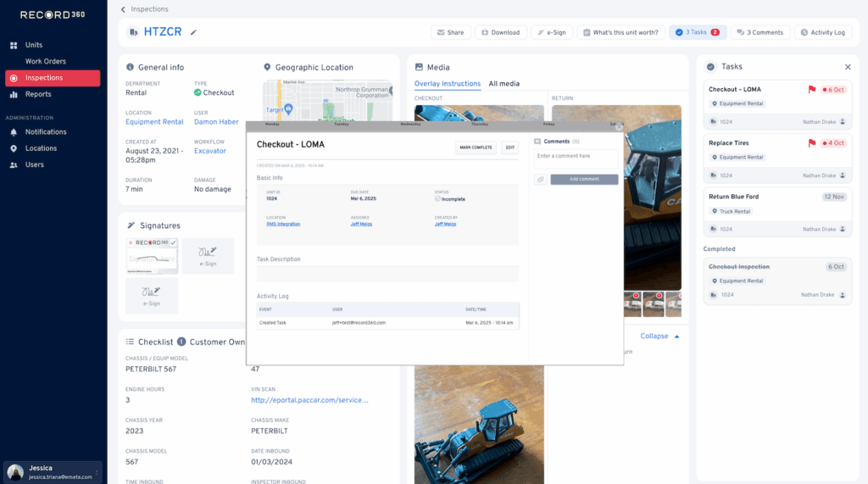This screenshot has width=868, height=484.
Task: Click the Units grid icon
Action: [x=14, y=46]
